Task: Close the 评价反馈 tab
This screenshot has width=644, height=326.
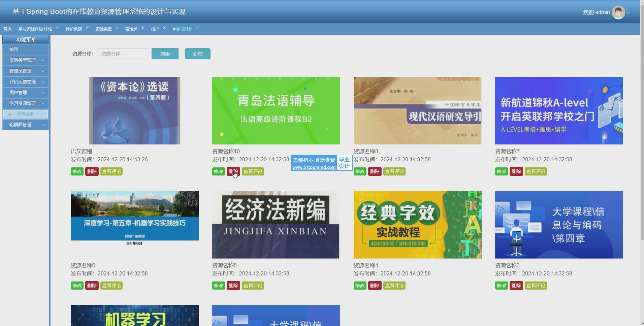Action: [x=87, y=28]
